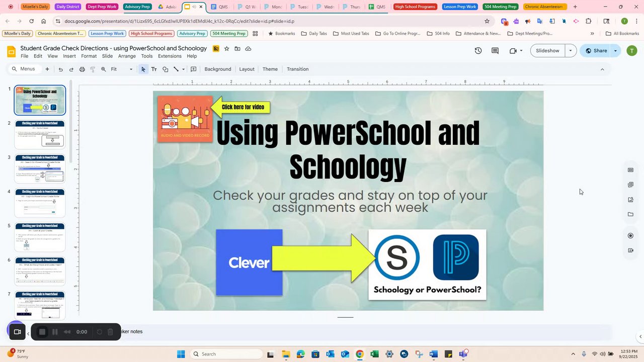Click the taskbar Search box

(226, 354)
